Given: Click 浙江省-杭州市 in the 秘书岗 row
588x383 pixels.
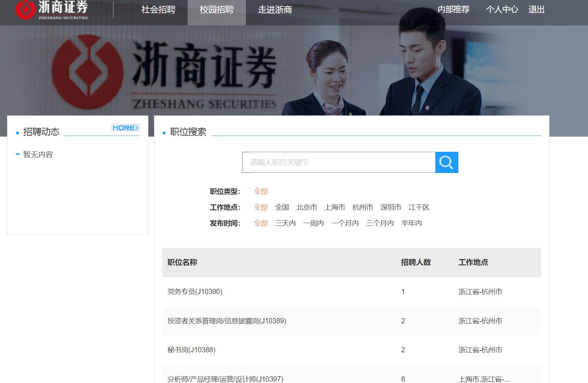Looking at the screenshot, I should (480, 350).
